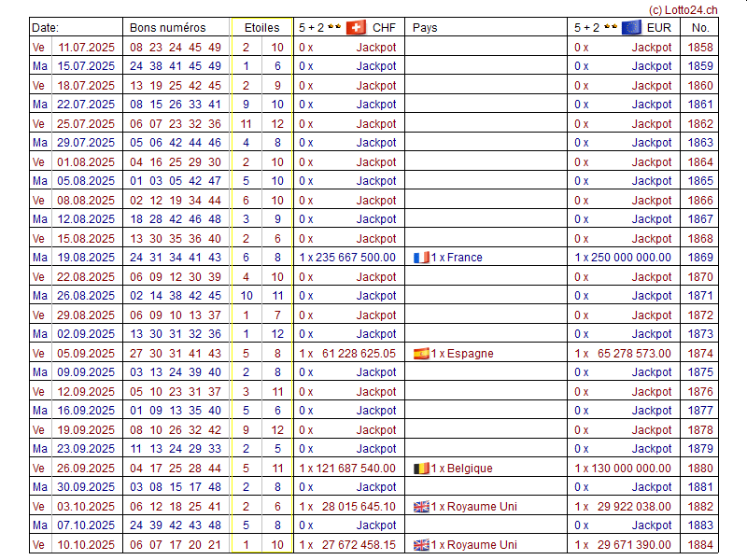The height and width of the screenshot is (560, 747).
Task: Click UK flag in the 03.10.2025 row
Action: coord(421,507)
